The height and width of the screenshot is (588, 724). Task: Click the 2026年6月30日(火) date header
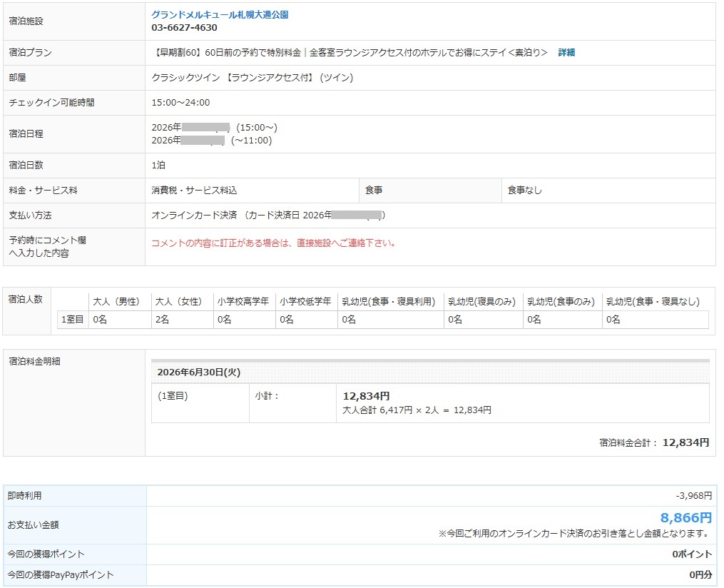click(198, 372)
